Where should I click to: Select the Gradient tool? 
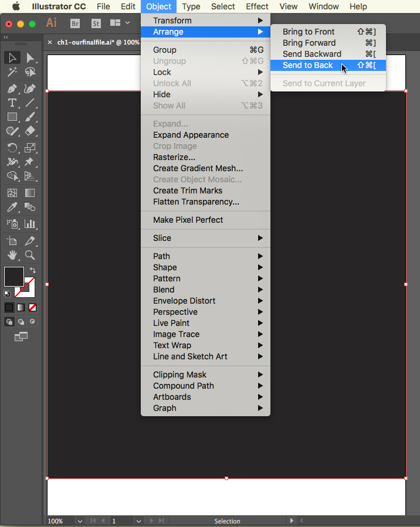click(x=30, y=193)
